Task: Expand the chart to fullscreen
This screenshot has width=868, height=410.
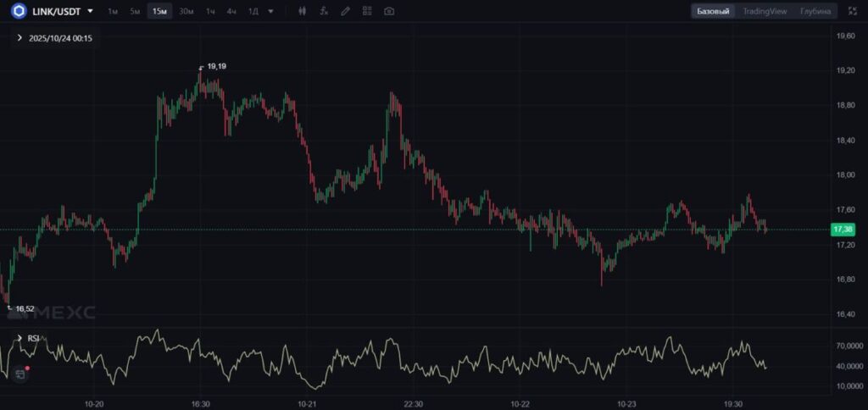Action: 853,11
